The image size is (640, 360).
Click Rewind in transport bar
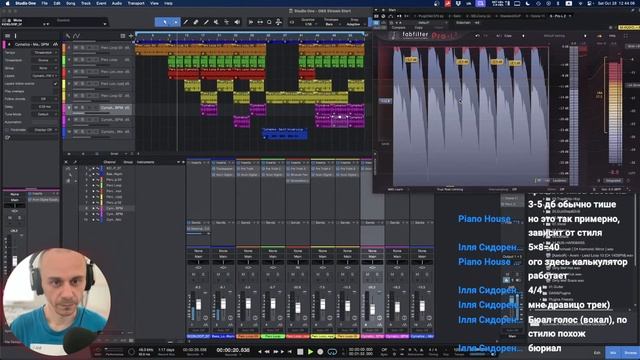pyautogui.click(x=267, y=351)
